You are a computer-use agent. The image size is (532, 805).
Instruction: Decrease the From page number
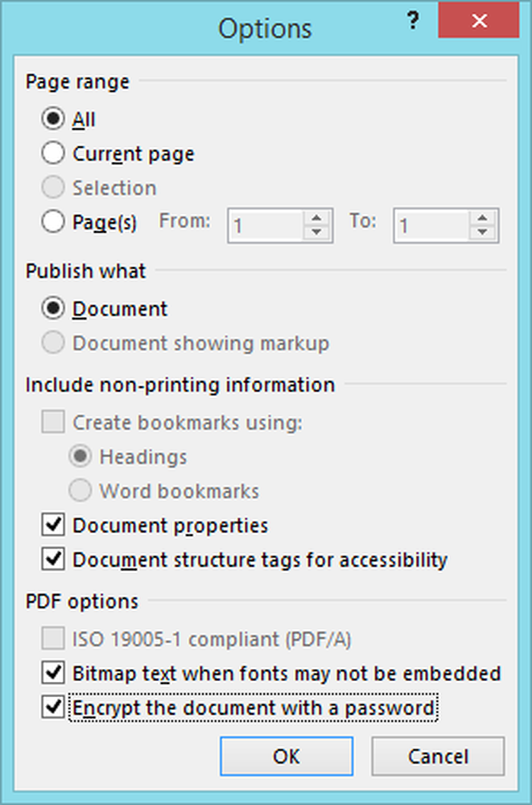coord(318,233)
